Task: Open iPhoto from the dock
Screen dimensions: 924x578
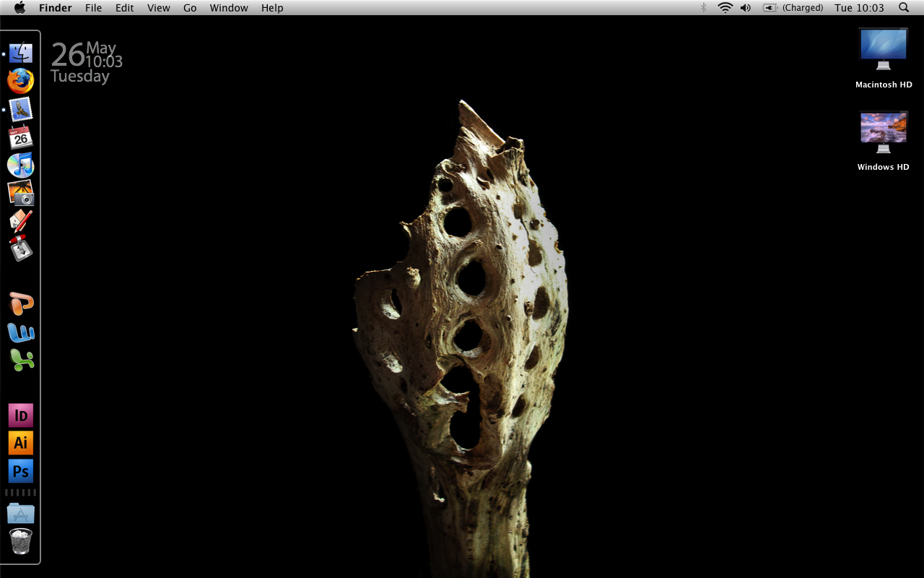Action: point(21,193)
